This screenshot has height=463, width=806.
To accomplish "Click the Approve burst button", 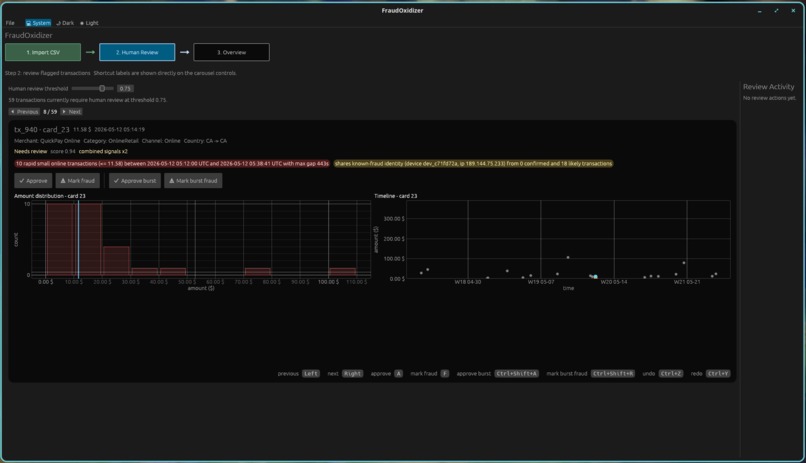I will (x=135, y=181).
